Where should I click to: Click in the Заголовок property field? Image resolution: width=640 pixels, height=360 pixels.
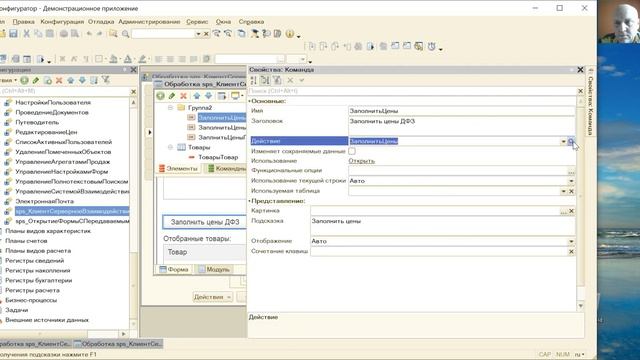[461, 126]
